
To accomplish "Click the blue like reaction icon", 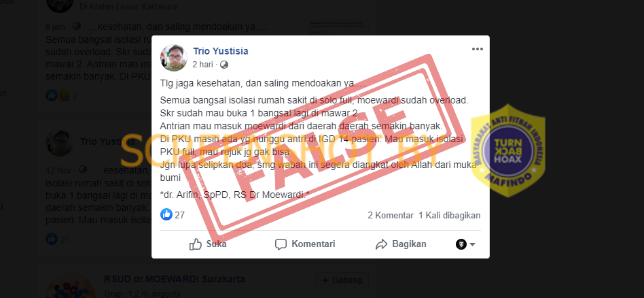I will click(x=166, y=214).
